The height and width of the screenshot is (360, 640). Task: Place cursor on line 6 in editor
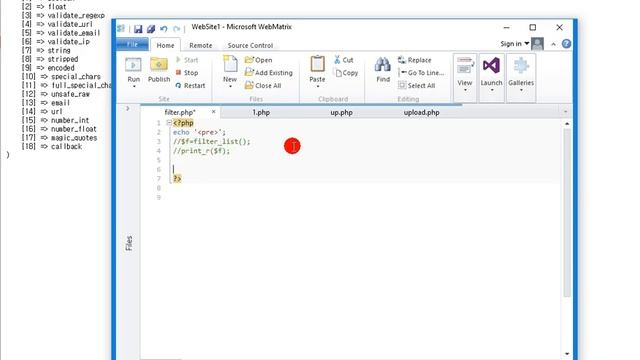365,169
